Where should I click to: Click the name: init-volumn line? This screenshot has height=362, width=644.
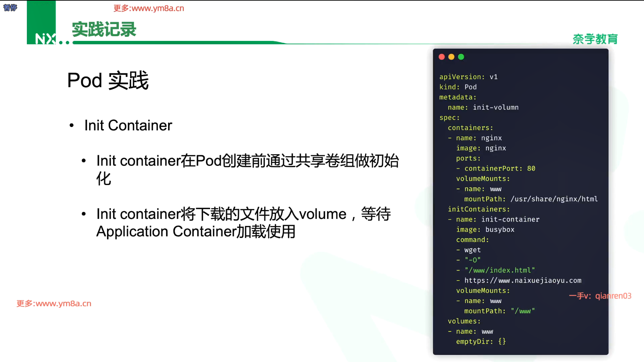[x=483, y=107]
